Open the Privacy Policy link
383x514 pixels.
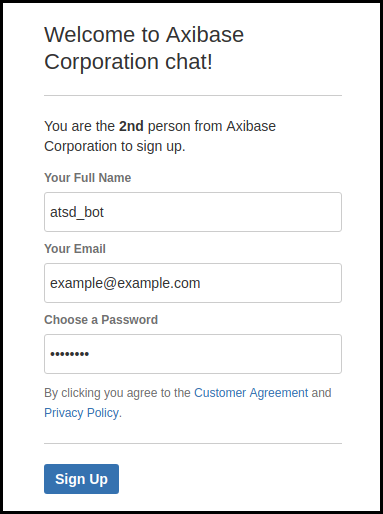(x=82, y=413)
